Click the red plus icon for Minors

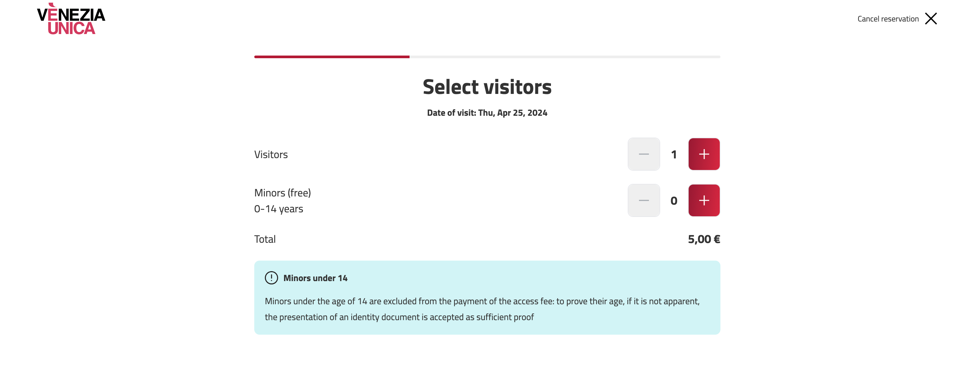coord(704,200)
